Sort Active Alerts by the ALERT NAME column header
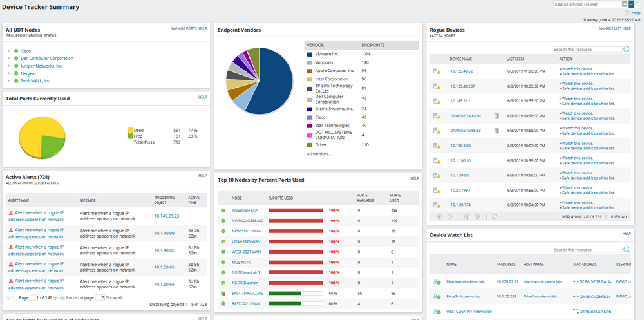Screen dimensions: 644x320 (17, 200)
